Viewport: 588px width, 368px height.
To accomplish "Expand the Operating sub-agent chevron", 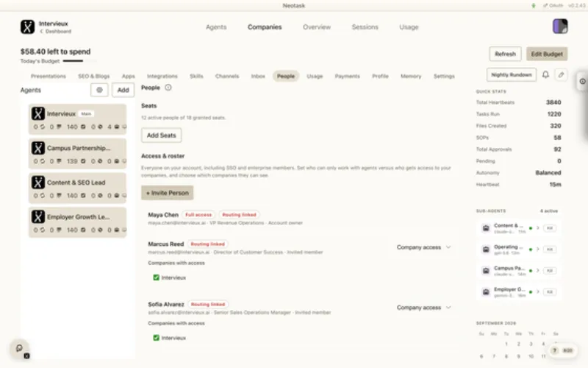I will [538, 250].
